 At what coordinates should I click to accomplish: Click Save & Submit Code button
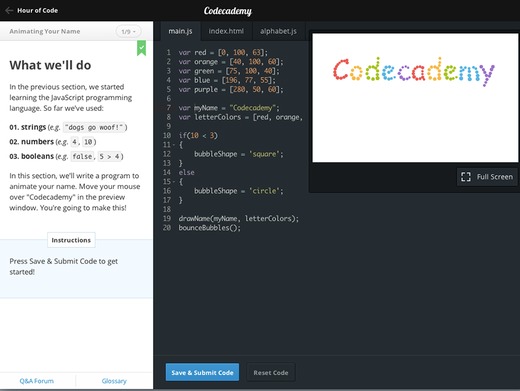(202, 372)
